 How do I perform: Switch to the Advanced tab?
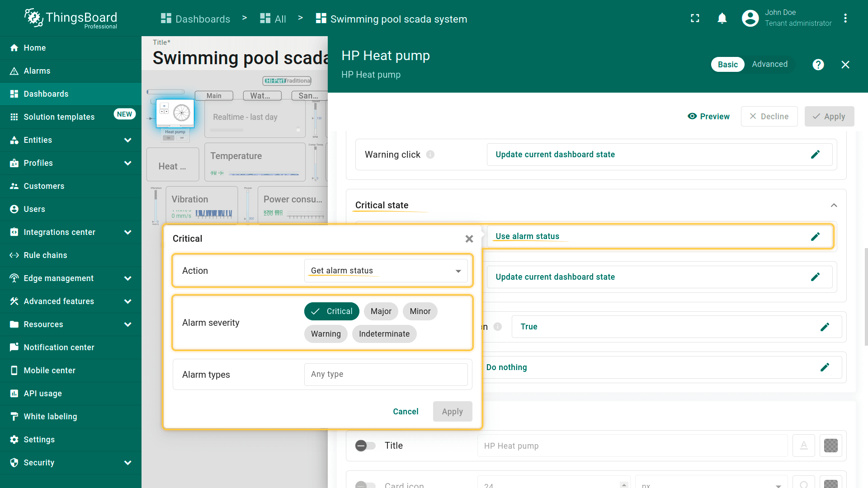(769, 64)
